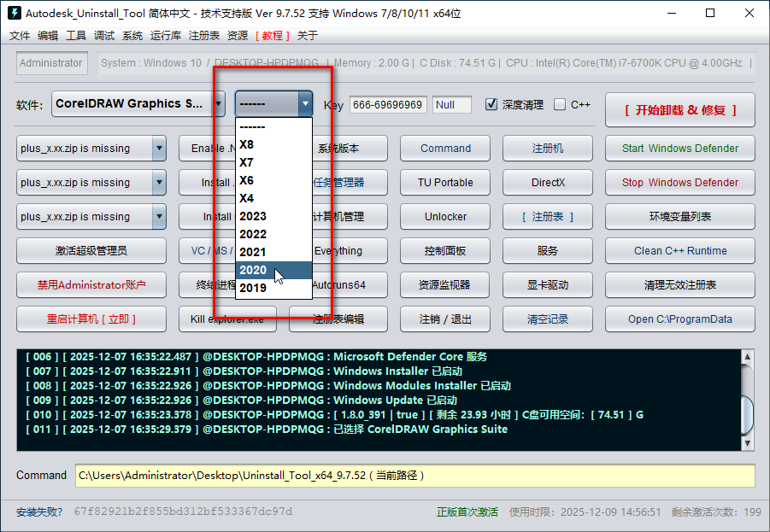770x532 pixels.
Task: Click the 显卡驱动 button
Action: (x=548, y=284)
